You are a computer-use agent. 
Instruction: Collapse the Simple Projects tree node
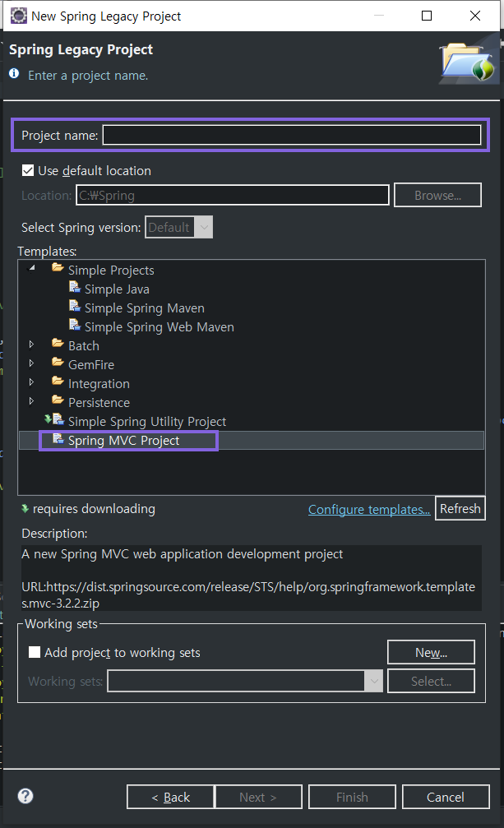(32, 268)
